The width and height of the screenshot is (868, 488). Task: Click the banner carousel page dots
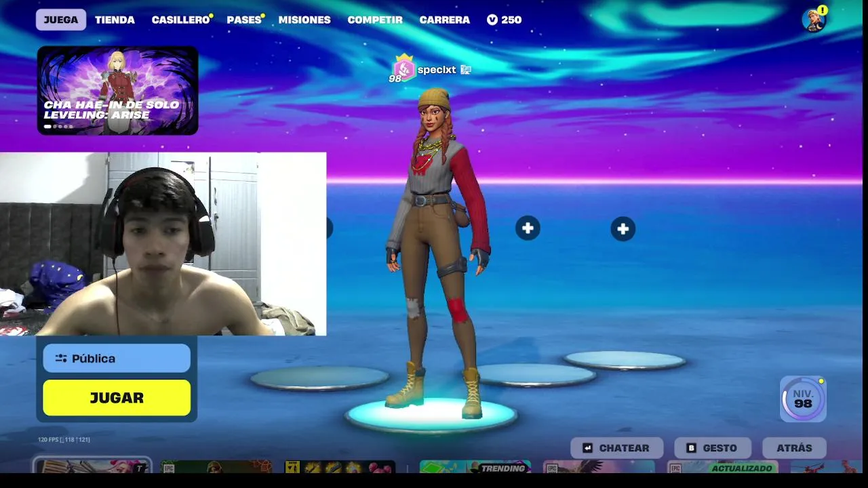tap(58, 126)
